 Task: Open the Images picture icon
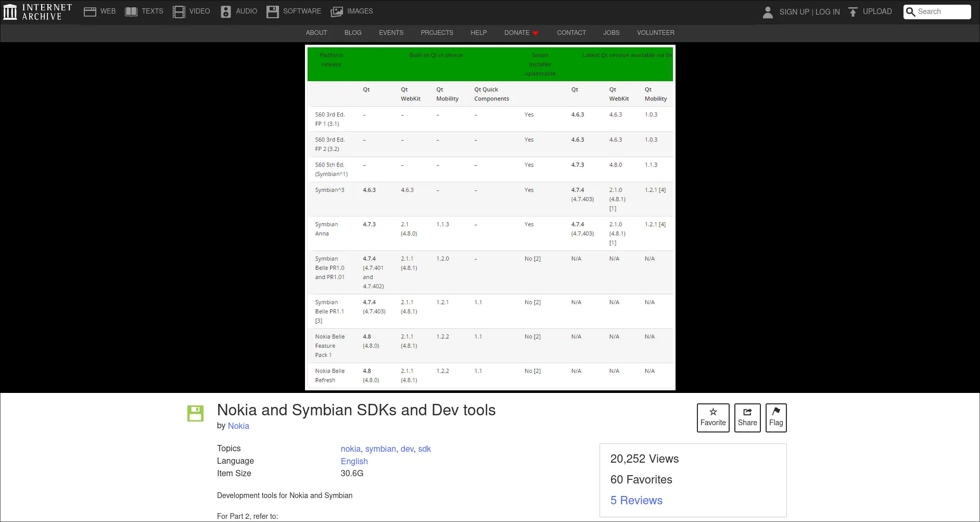337,11
